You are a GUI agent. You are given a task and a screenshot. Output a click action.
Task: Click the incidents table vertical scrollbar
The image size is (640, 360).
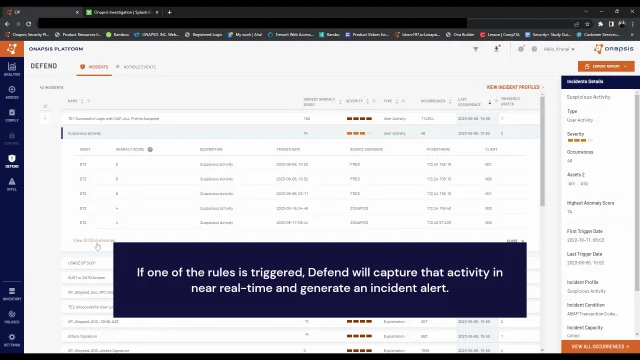542,151
